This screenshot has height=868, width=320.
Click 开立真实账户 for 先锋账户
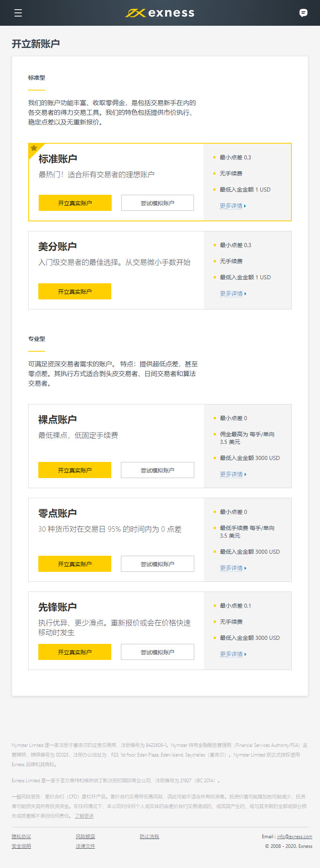click(75, 652)
